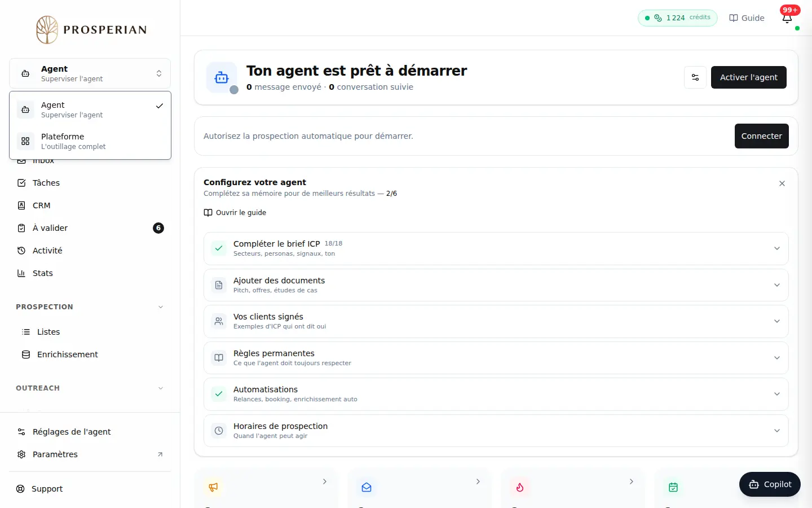Open the Copilot chat button

770,484
